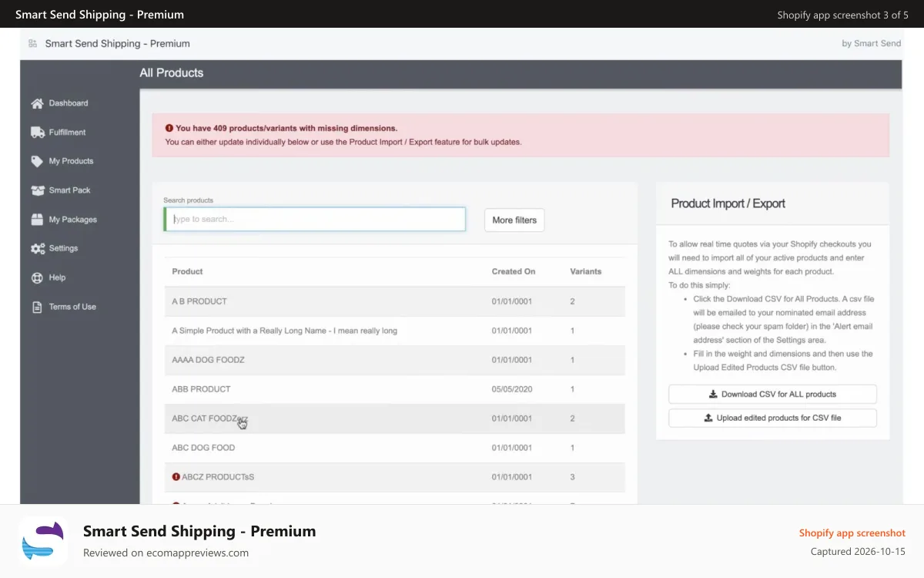The image size is (924, 578).
Task: Click the Help lifebuoy icon
Action: pos(37,277)
